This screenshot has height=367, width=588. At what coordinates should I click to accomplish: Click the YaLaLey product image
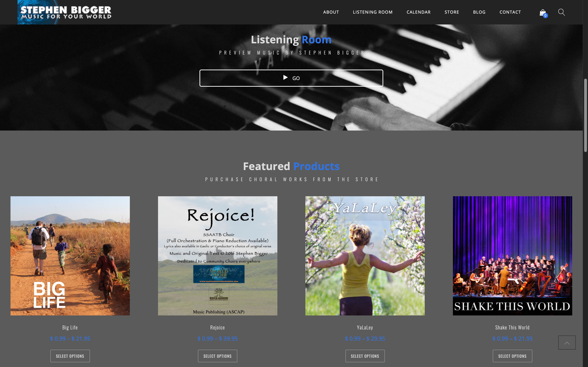365,256
